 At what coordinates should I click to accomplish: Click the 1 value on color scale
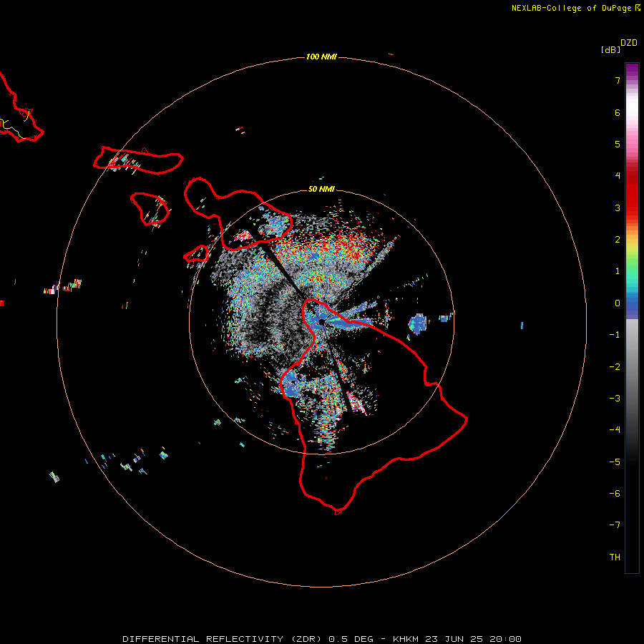[x=618, y=271]
